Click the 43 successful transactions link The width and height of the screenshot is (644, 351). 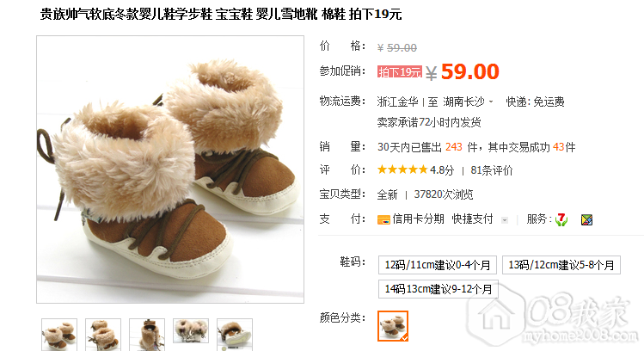click(x=558, y=147)
